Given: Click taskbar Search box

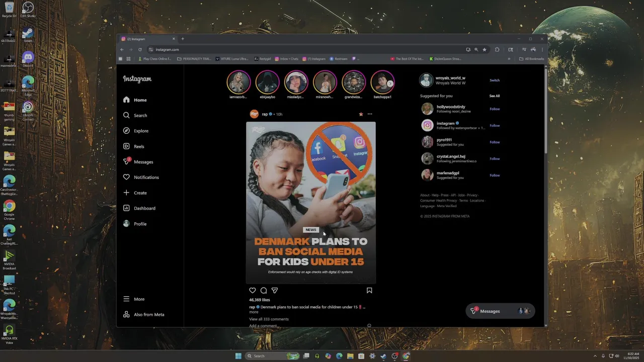Looking at the screenshot, I should coord(272,356).
